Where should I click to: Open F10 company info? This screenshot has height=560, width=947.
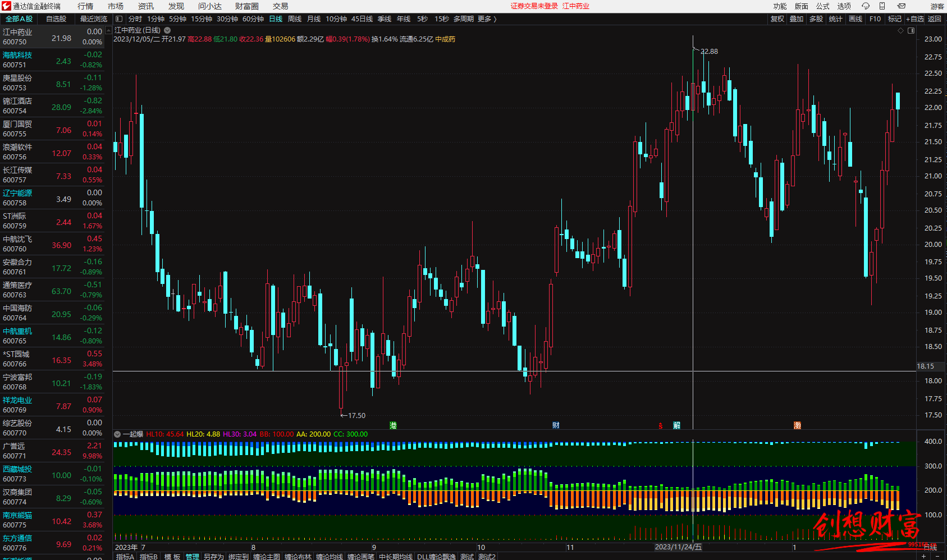875,19
